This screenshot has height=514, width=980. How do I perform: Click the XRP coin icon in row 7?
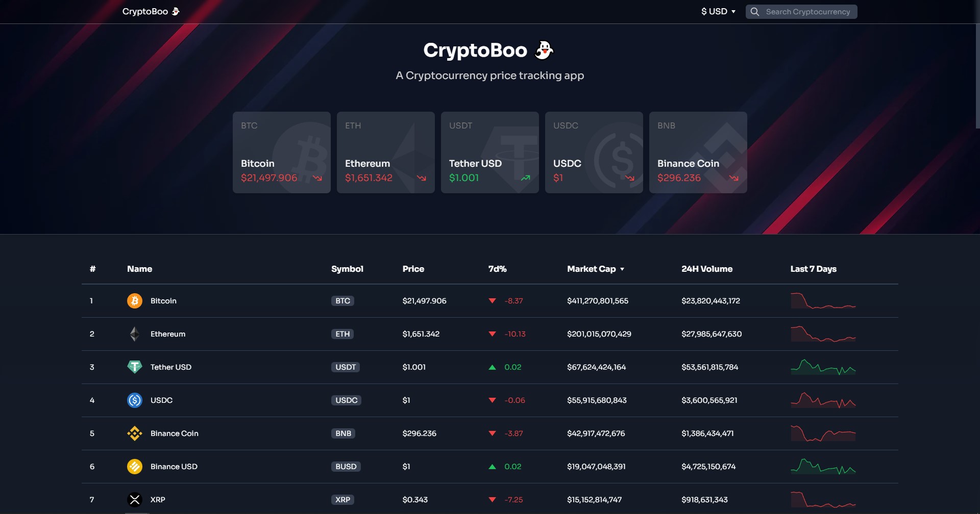(x=134, y=499)
